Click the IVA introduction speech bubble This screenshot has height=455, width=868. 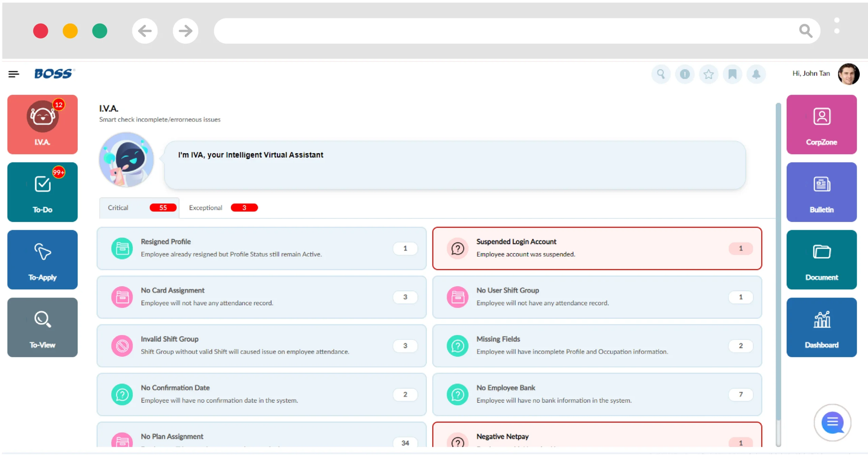pos(455,165)
